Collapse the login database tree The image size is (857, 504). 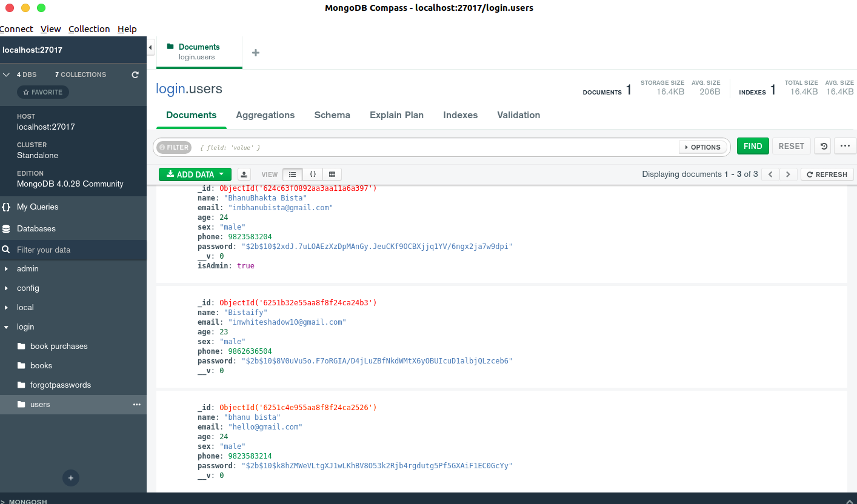point(7,327)
